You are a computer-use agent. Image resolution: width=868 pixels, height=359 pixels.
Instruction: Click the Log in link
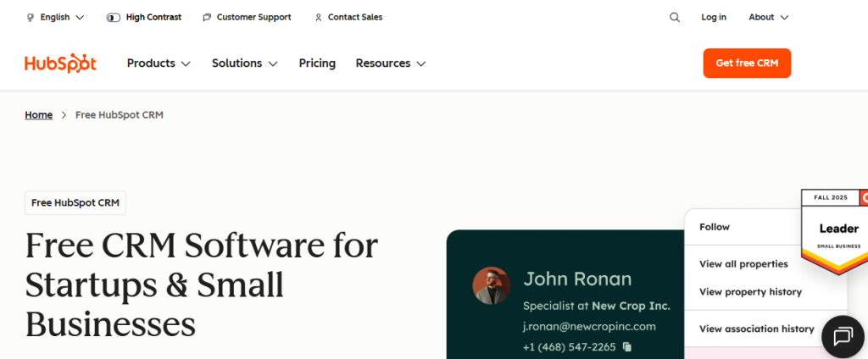point(713,17)
